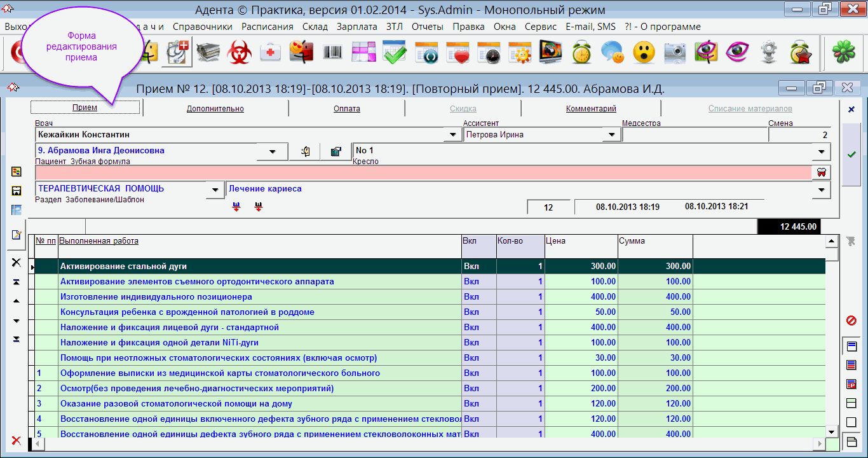Open the Комментарий tab
Viewport: 868px width, 458px height.
pos(591,109)
